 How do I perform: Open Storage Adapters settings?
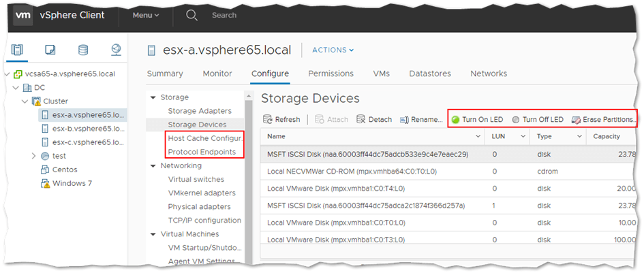tap(200, 111)
